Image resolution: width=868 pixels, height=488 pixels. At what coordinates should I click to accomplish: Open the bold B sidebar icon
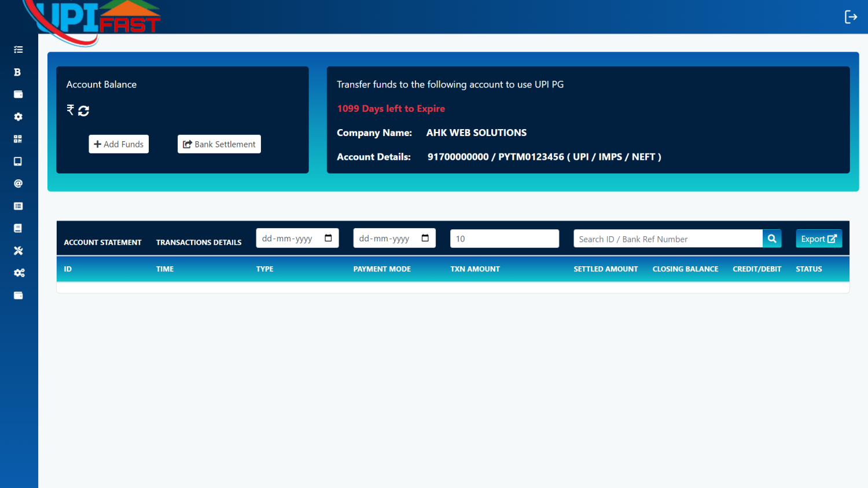(17, 72)
